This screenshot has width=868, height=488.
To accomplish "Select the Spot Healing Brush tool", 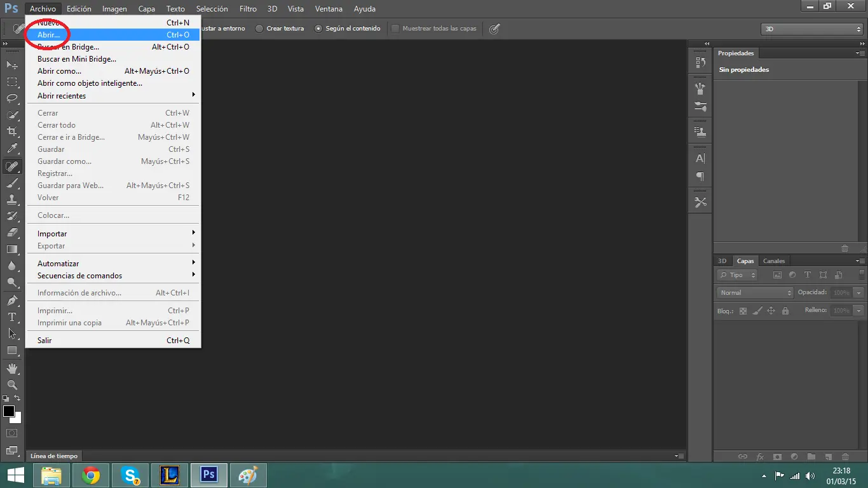I will pos(12,166).
